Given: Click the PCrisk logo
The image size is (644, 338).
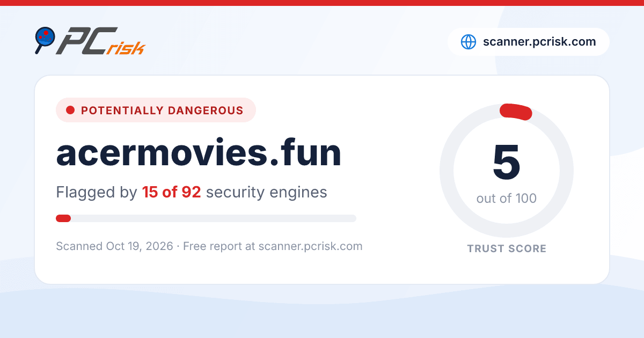Looking at the screenshot, I should (x=90, y=41).
